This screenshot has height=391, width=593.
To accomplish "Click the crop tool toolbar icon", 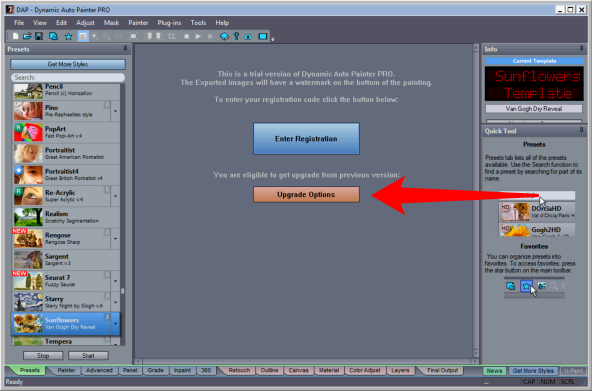I will click(x=172, y=36).
